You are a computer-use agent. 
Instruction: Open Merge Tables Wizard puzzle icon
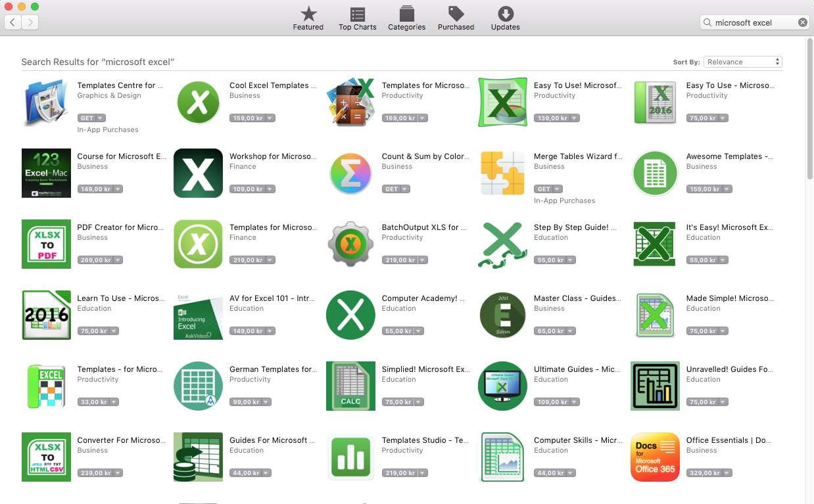502,173
